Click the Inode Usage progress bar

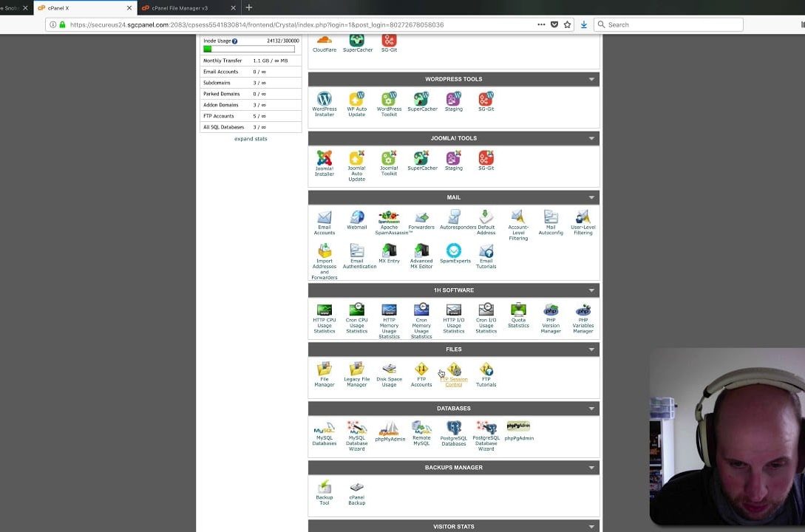click(x=249, y=50)
